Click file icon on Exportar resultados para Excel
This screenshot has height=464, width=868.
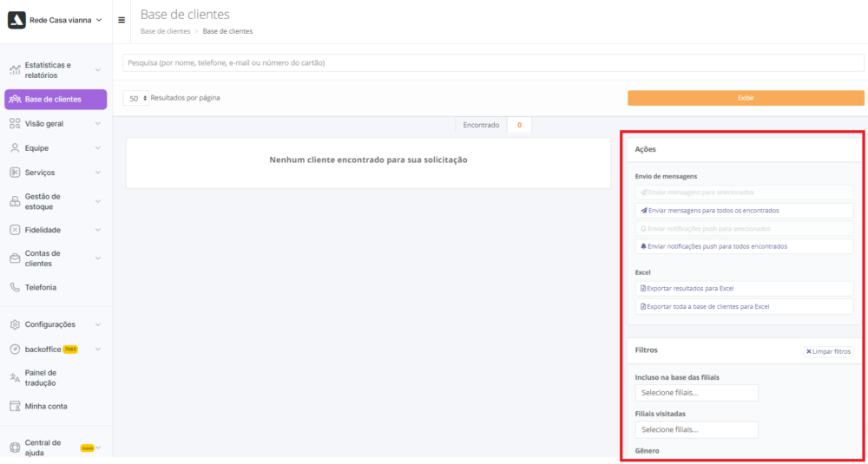coord(643,289)
